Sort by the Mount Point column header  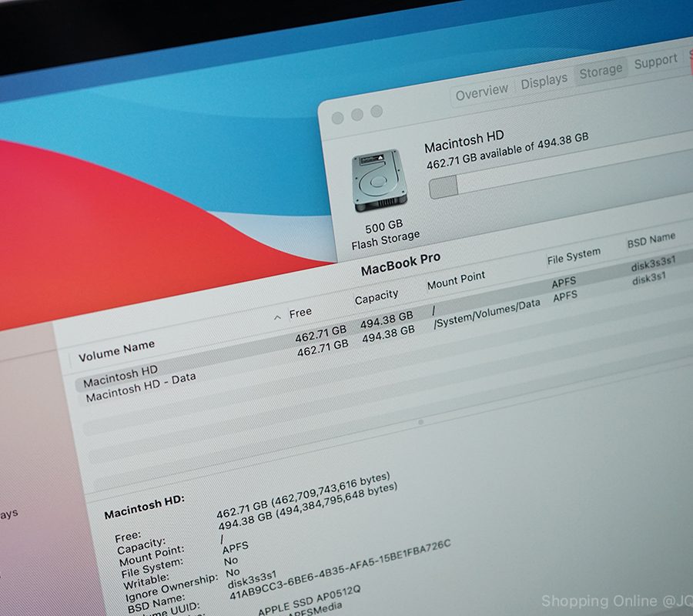(x=456, y=280)
